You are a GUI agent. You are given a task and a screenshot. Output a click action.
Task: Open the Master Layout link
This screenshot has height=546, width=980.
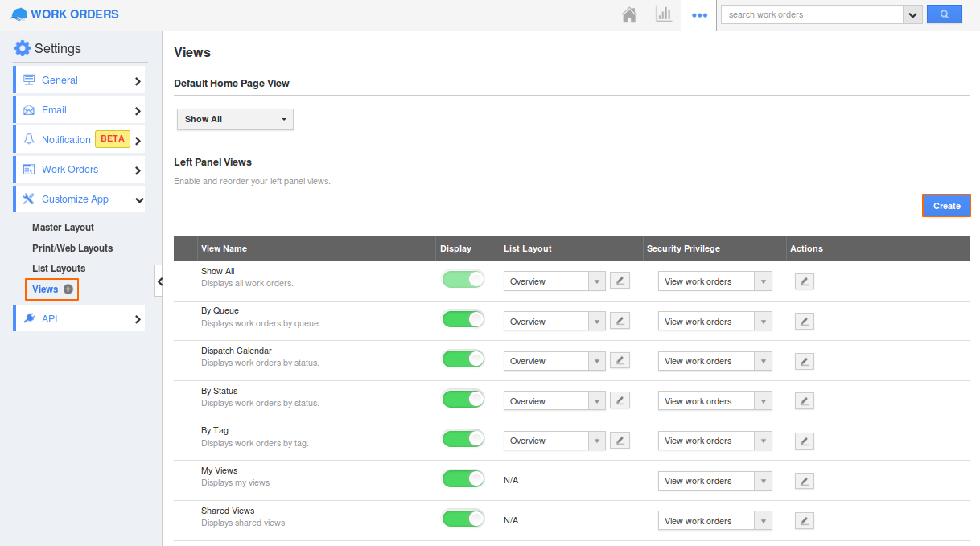point(63,228)
